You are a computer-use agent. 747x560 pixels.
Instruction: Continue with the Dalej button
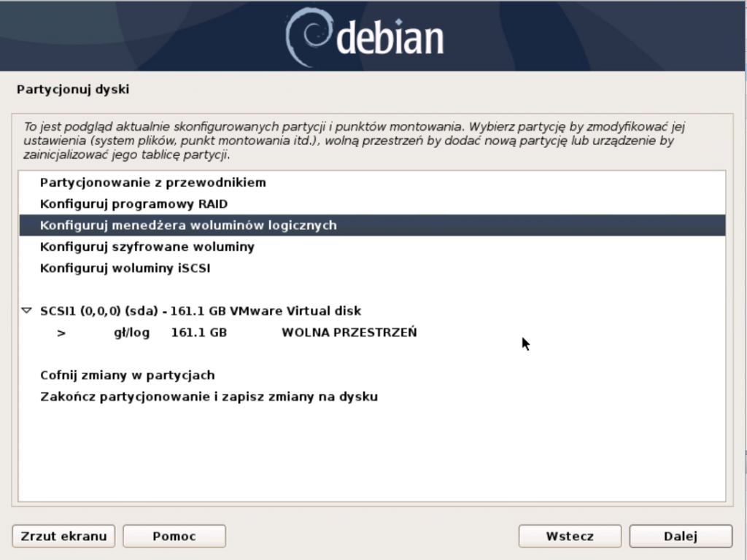click(x=680, y=536)
